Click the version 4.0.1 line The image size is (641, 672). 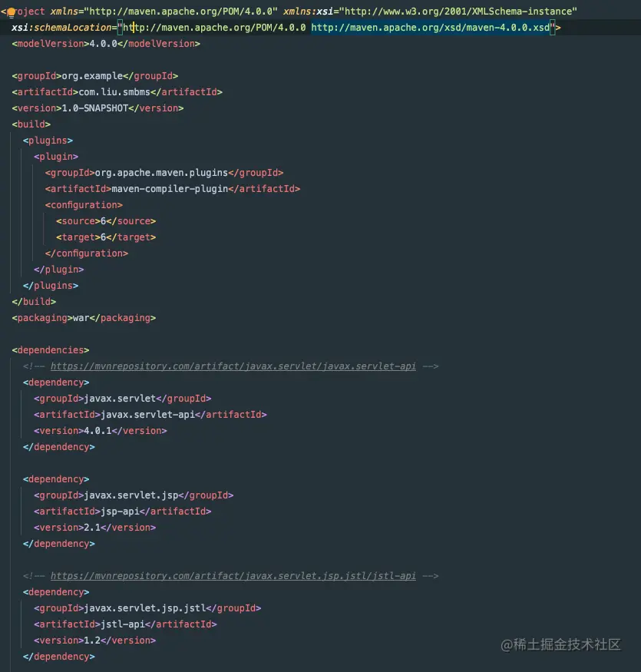click(x=101, y=431)
